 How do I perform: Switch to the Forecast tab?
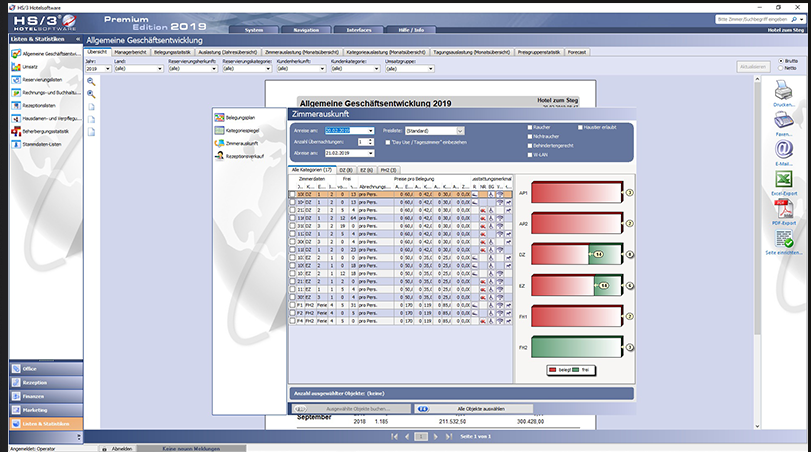click(x=577, y=52)
